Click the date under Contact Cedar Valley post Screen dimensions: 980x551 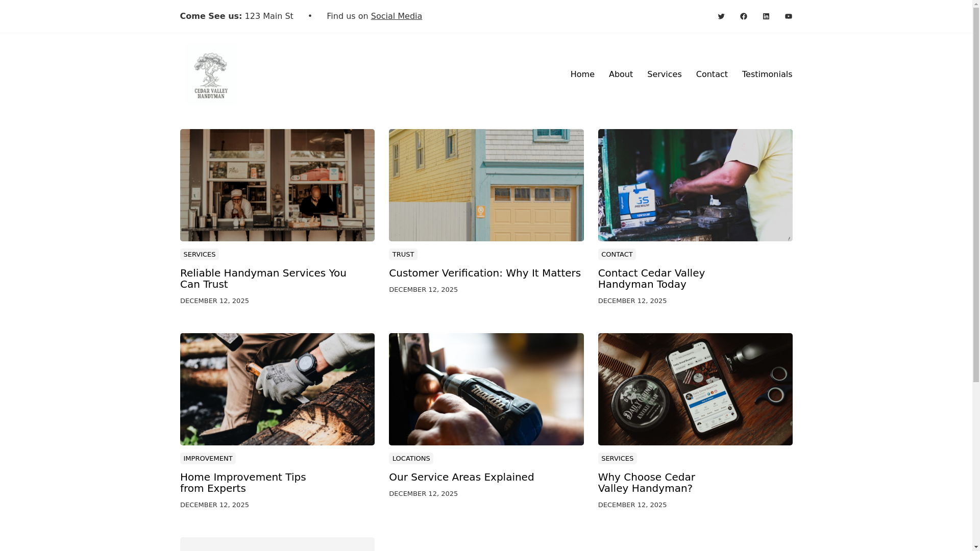tap(632, 301)
